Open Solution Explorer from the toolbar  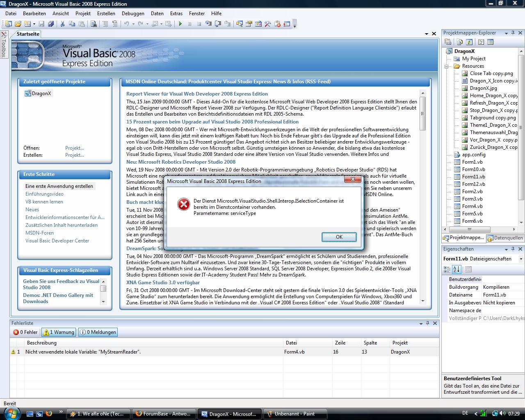tap(239, 24)
